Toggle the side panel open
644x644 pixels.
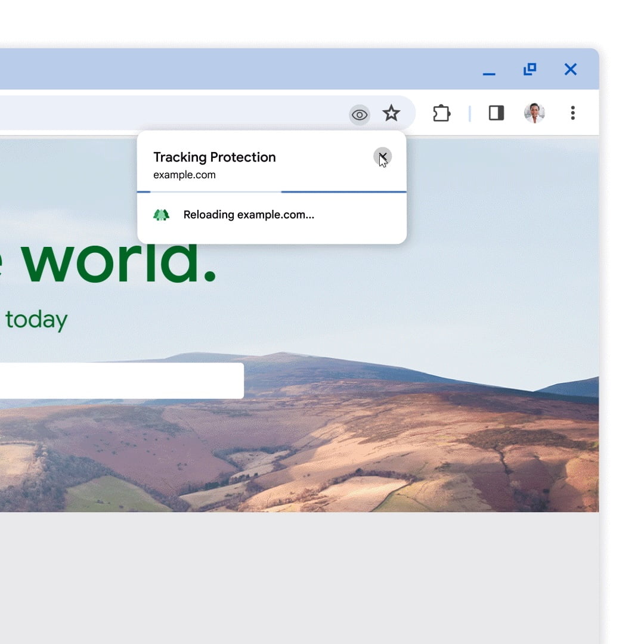[x=497, y=113]
